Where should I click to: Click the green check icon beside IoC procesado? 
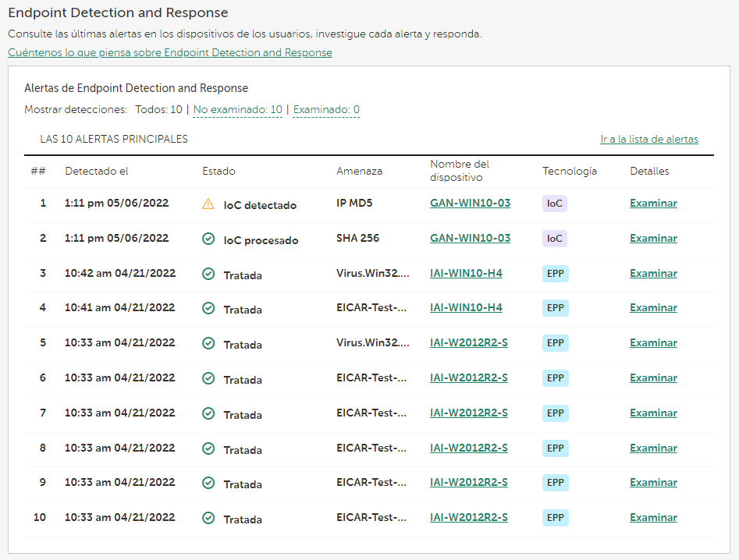(208, 239)
